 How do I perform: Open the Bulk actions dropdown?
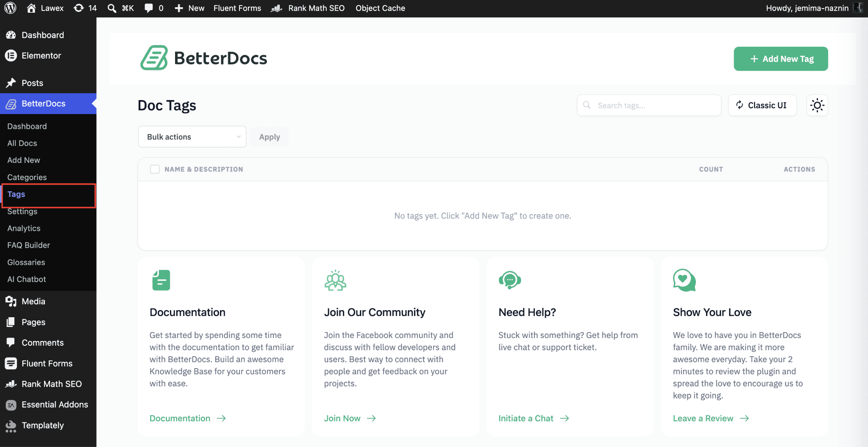point(192,137)
